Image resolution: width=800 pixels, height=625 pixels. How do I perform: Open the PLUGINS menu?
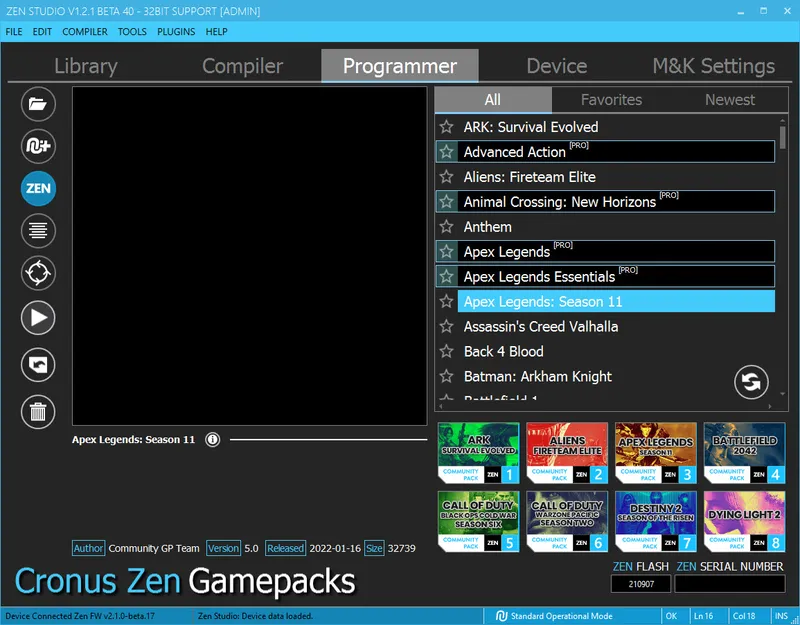[176, 32]
